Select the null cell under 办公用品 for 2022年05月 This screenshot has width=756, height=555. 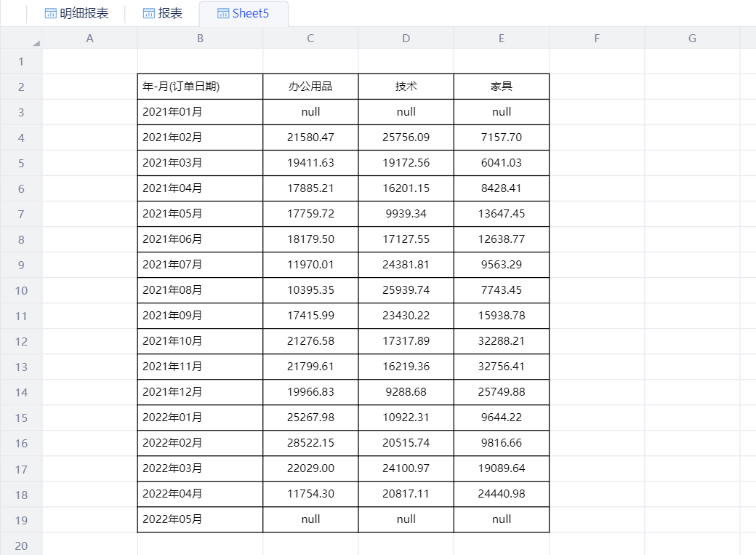coord(310,519)
